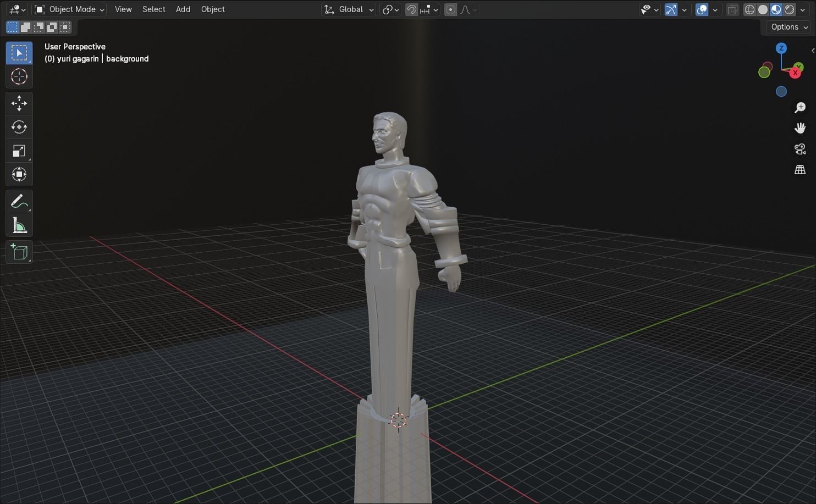816x504 pixels.
Task: Open the Options dropdown
Action: (789, 27)
